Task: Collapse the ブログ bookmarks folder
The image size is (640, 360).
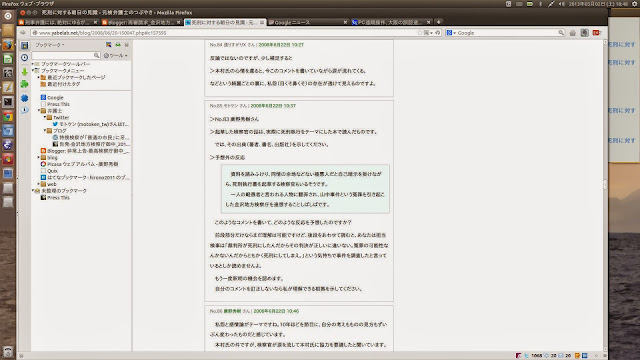Action: coord(45,131)
